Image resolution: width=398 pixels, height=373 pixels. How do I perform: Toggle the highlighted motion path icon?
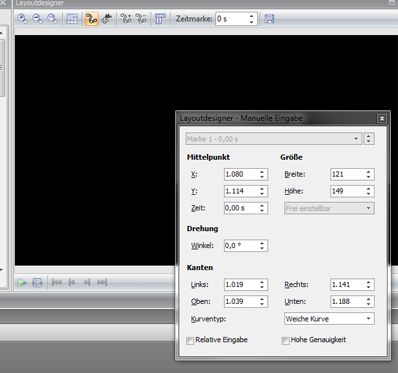coord(92,19)
